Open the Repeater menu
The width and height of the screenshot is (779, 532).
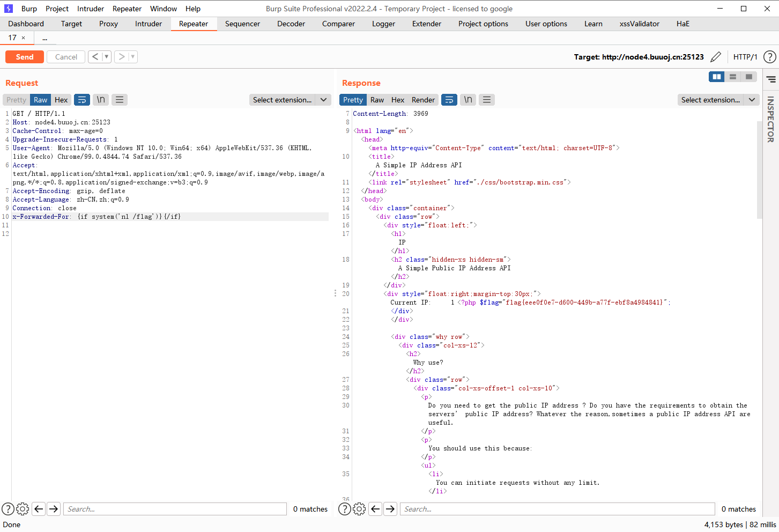pos(127,9)
